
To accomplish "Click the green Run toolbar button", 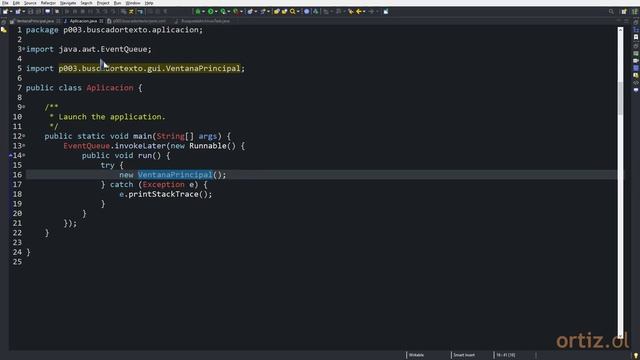I will click(x=210, y=11).
